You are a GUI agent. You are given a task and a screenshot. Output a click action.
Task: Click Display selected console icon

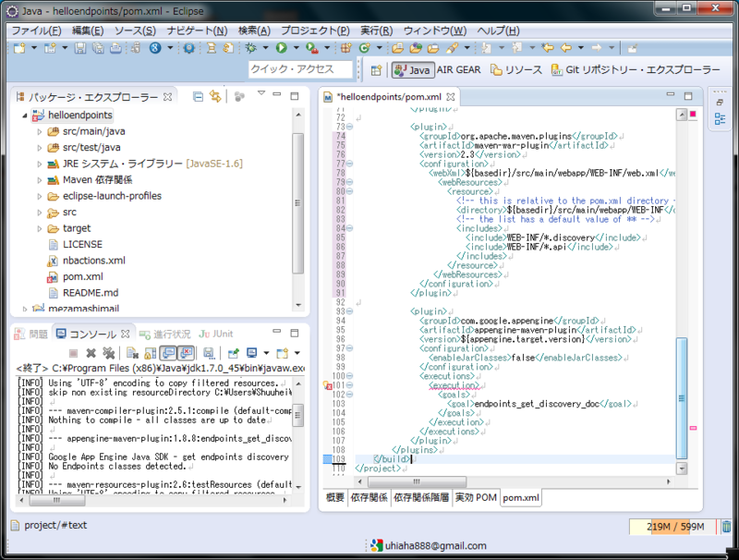click(252, 353)
